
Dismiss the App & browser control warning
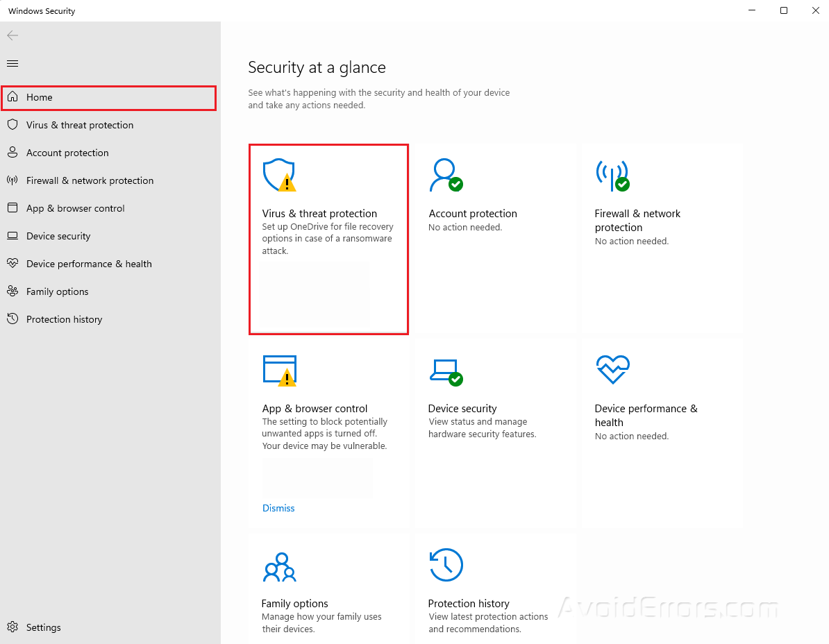coord(278,508)
